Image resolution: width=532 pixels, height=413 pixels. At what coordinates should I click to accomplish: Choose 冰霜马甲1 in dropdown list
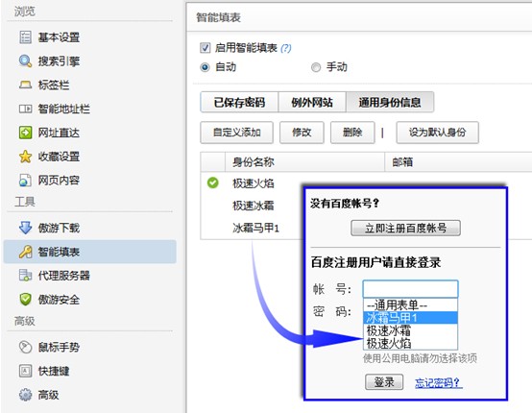click(x=411, y=318)
